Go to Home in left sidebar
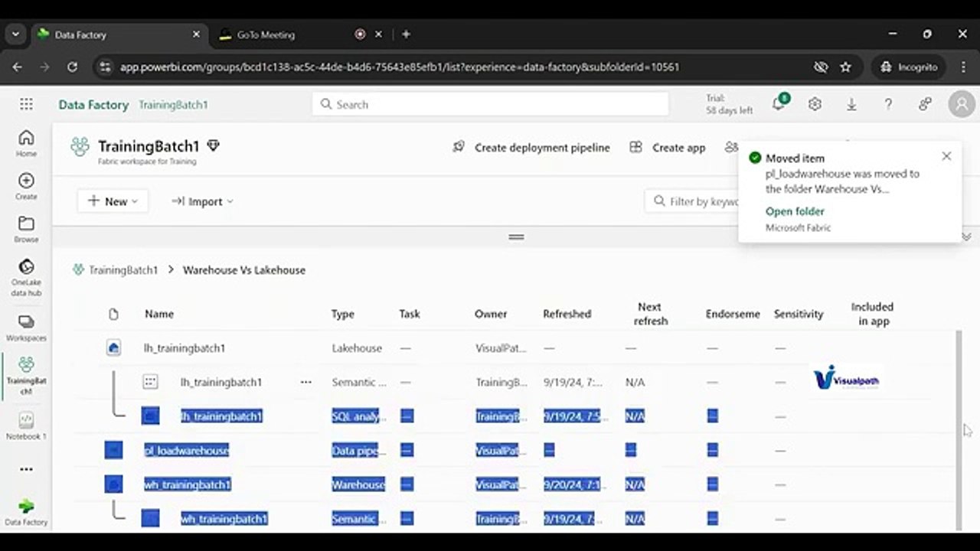Image resolution: width=980 pixels, height=551 pixels. 26,142
